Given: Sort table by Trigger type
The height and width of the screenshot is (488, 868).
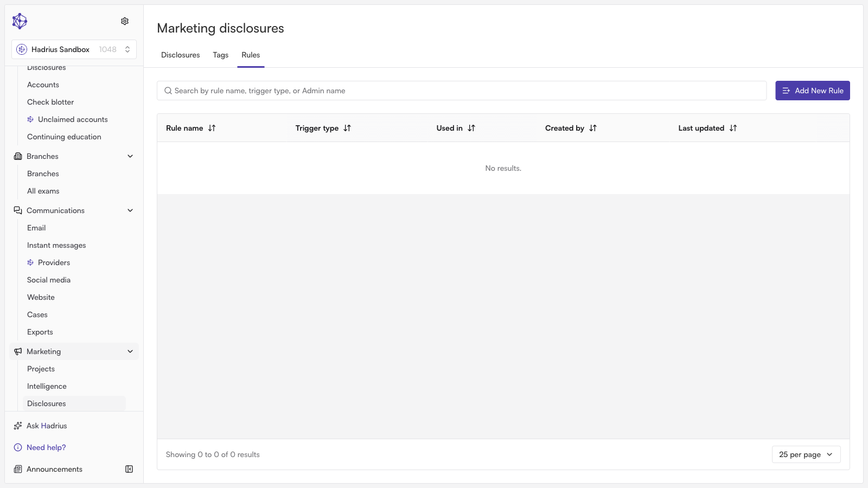Looking at the screenshot, I should point(347,128).
